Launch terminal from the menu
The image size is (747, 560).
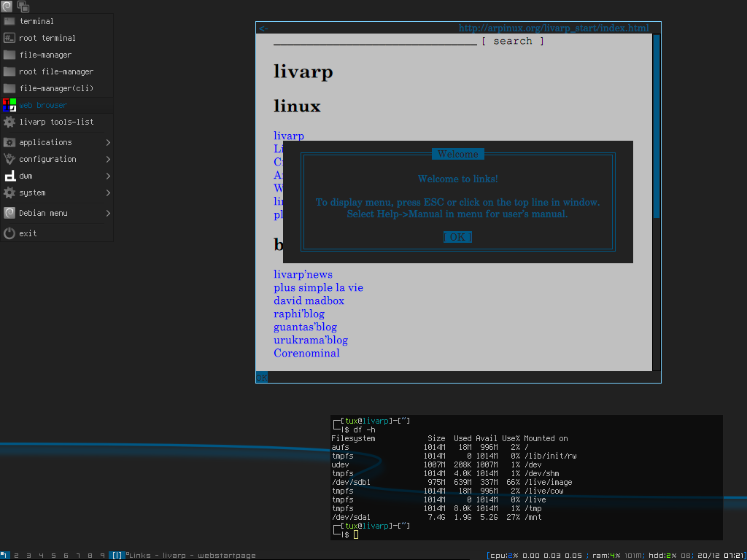pyautogui.click(x=57, y=21)
